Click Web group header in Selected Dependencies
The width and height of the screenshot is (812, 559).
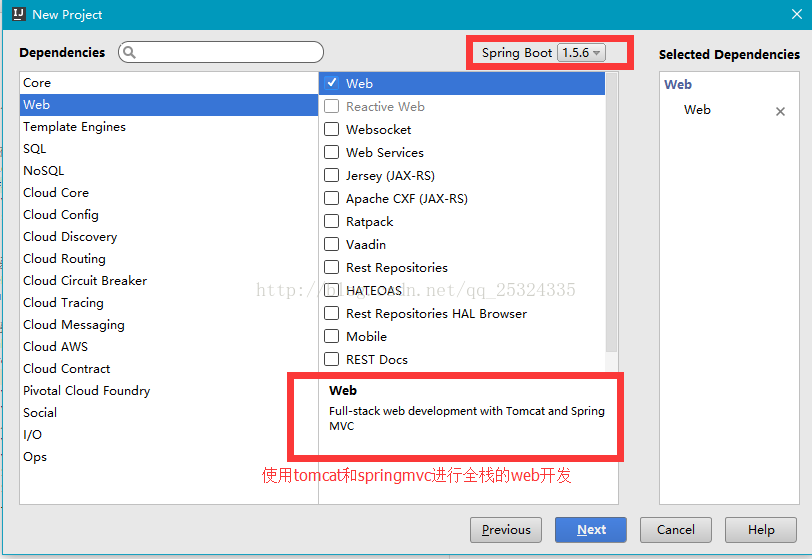(x=678, y=84)
